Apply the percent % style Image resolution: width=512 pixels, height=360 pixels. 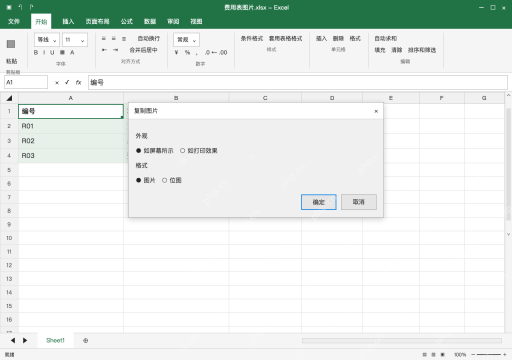tap(187, 52)
